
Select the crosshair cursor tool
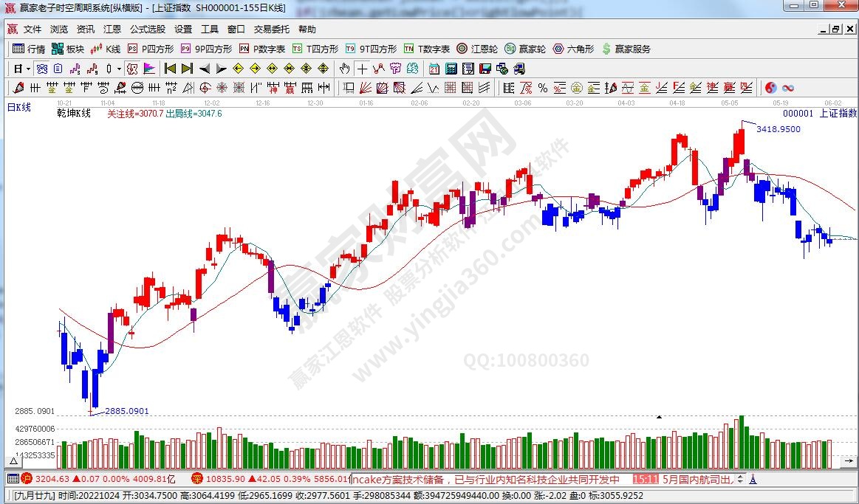362,69
